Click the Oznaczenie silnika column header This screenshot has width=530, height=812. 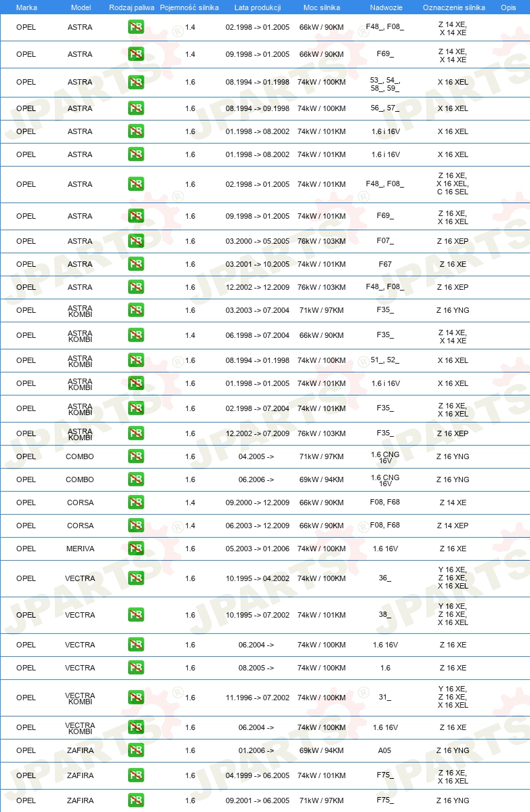click(x=454, y=7)
